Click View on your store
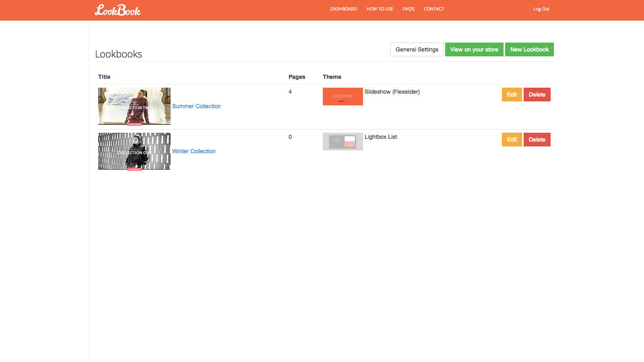The height and width of the screenshot is (362, 644). point(474,49)
